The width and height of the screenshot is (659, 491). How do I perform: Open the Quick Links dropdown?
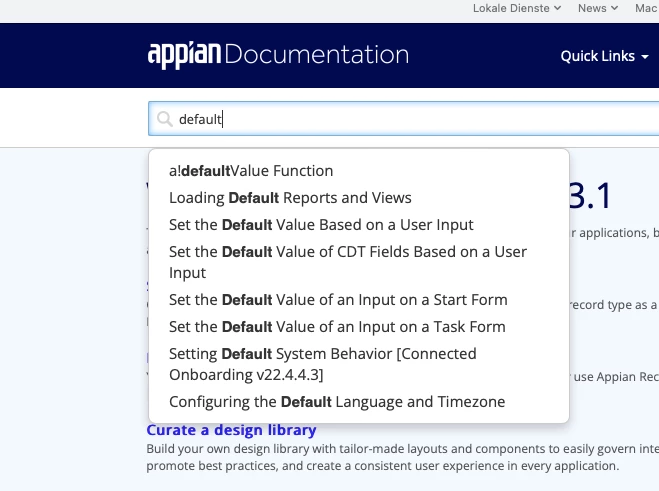(604, 56)
